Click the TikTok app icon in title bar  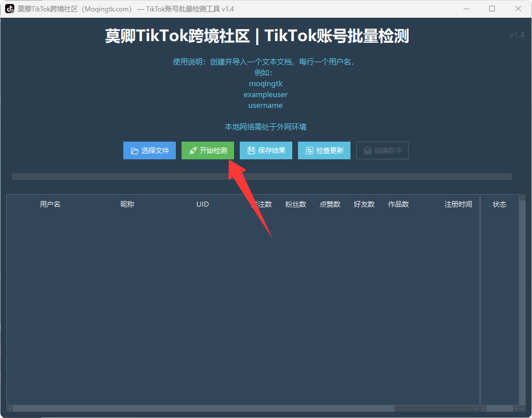coord(10,9)
